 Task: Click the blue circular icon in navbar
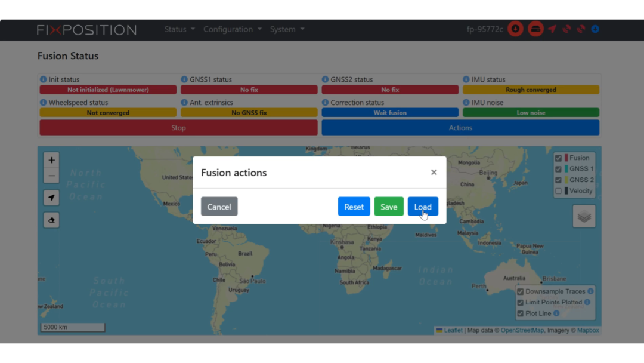pos(595,29)
